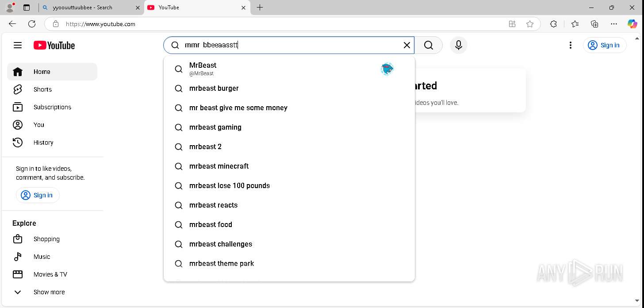
Task: Select suggestion mr beast give me some money
Action: [x=289, y=108]
